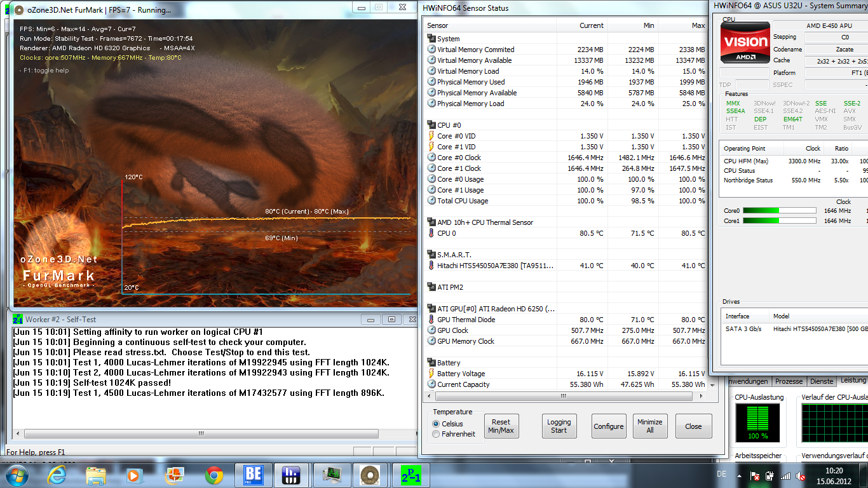Viewport: 868px width, 488px height.
Task: Click the FurMark window title icon
Action: (x=19, y=10)
